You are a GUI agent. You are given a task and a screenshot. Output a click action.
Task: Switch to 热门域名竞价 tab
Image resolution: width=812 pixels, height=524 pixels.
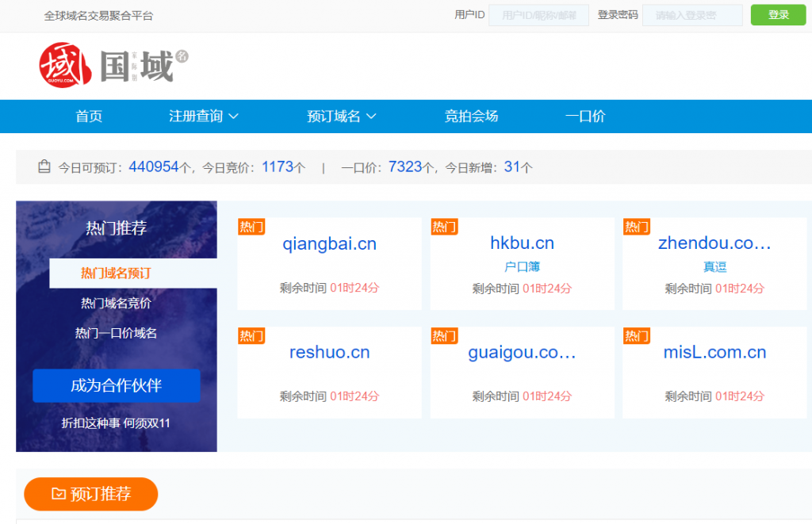(x=116, y=303)
